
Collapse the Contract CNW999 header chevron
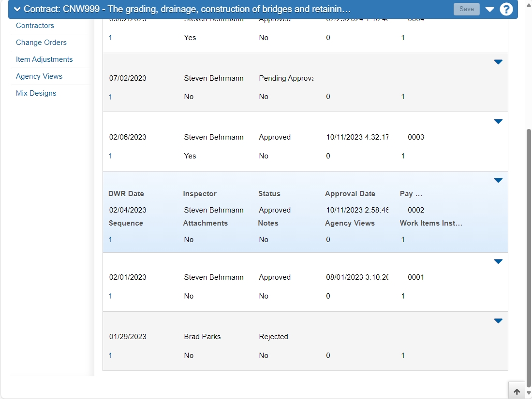tap(17, 9)
